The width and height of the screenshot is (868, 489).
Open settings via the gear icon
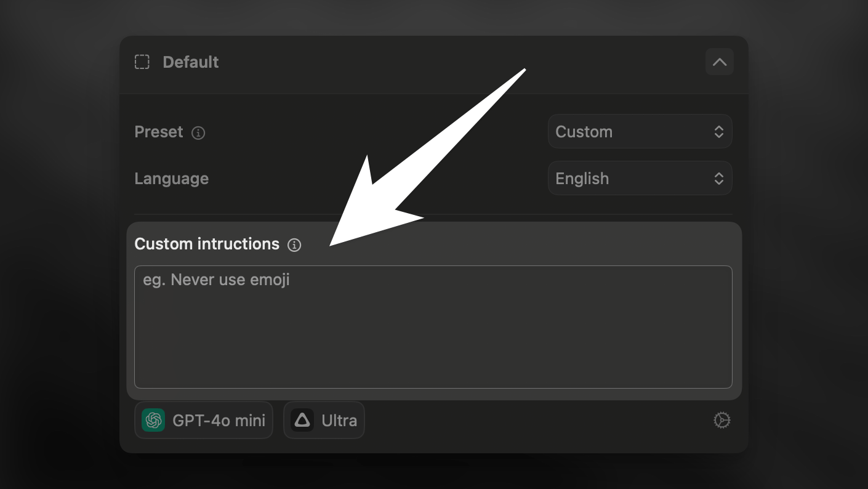721,421
